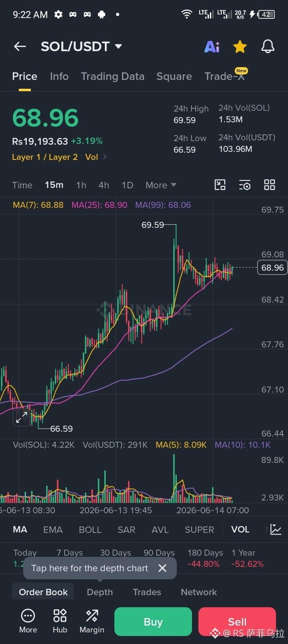Expand chart to fullscreen with arrows icon

click(x=21, y=418)
